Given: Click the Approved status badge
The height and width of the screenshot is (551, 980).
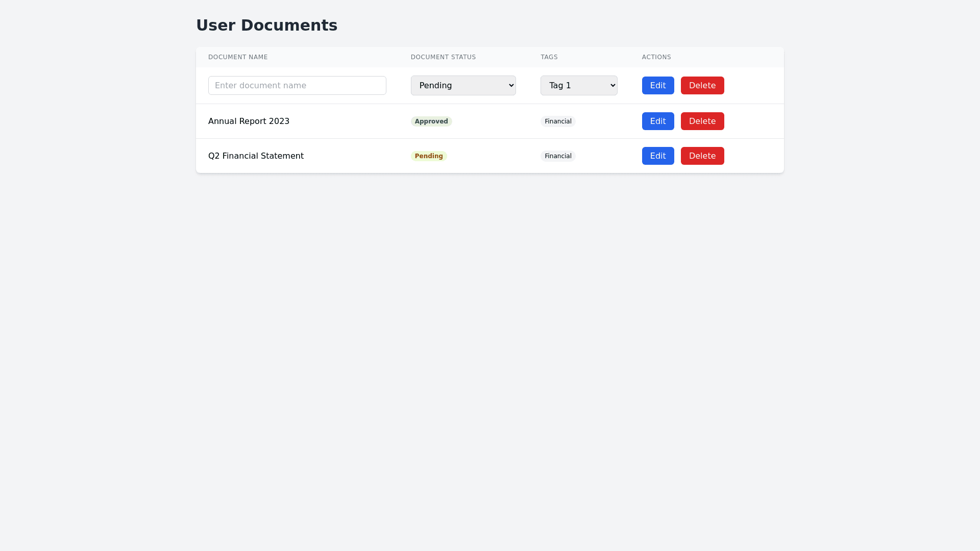Looking at the screenshot, I should tap(431, 121).
